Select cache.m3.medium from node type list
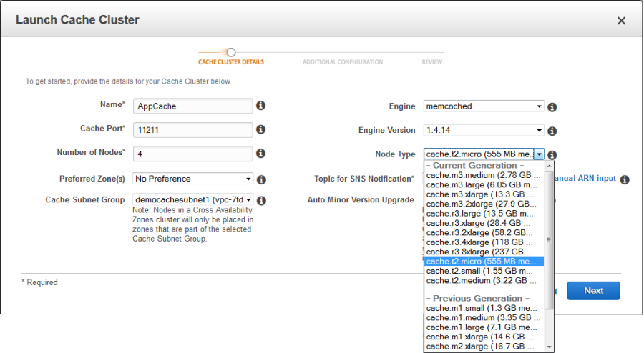The width and height of the screenshot is (644, 353). click(479, 175)
